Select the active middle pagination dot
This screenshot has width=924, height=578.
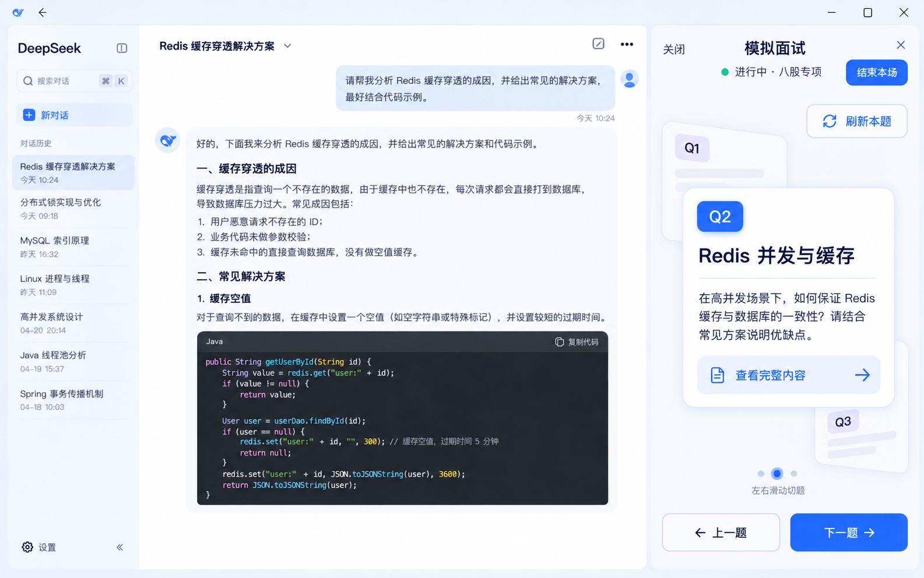point(777,474)
